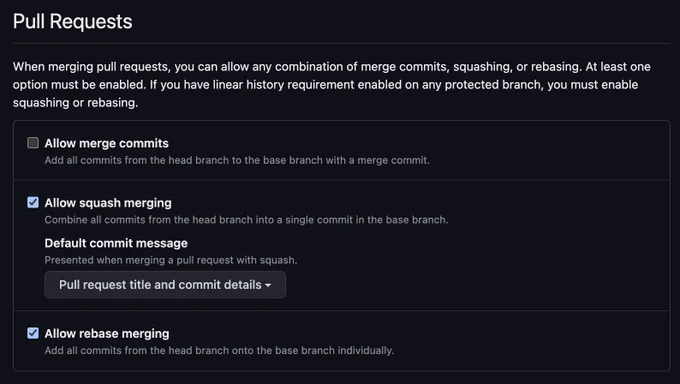The width and height of the screenshot is (680, 384).
Task: Uncheck the Allow squash merging checkbox
Action: pyautogui.click(x=33, y=203)
